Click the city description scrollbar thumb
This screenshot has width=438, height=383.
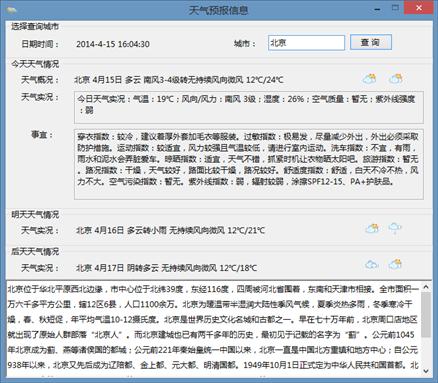click(426, 315)
